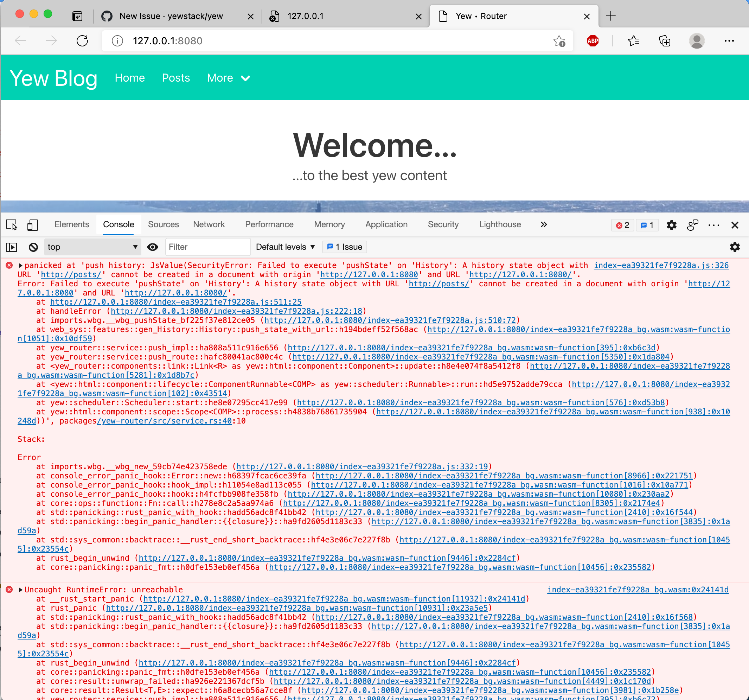Image resolution: width=749 pixels, height=700 pixels.
Task: Reload the page with refresh icon
Action: (82, 41)
